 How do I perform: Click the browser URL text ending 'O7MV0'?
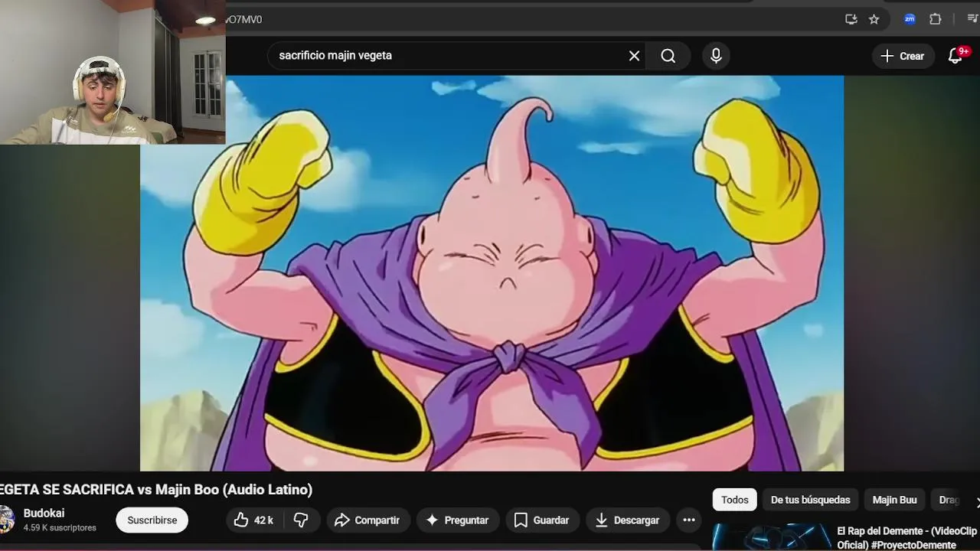(x=243, y=20)
